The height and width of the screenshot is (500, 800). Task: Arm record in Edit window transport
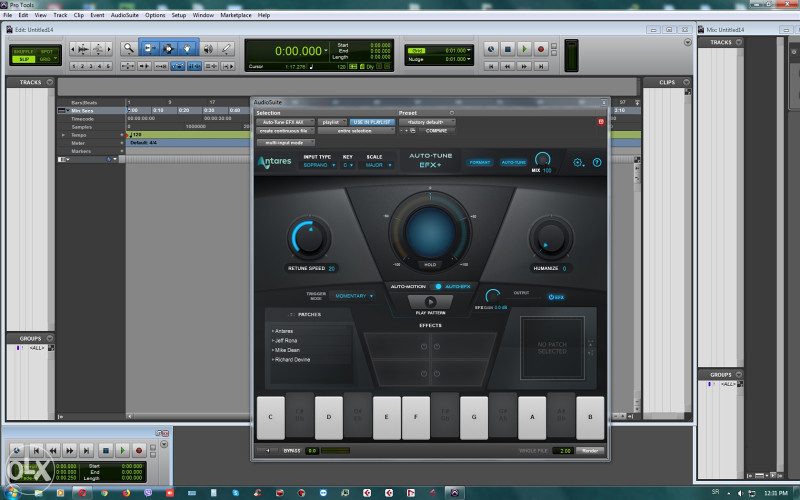541,49
